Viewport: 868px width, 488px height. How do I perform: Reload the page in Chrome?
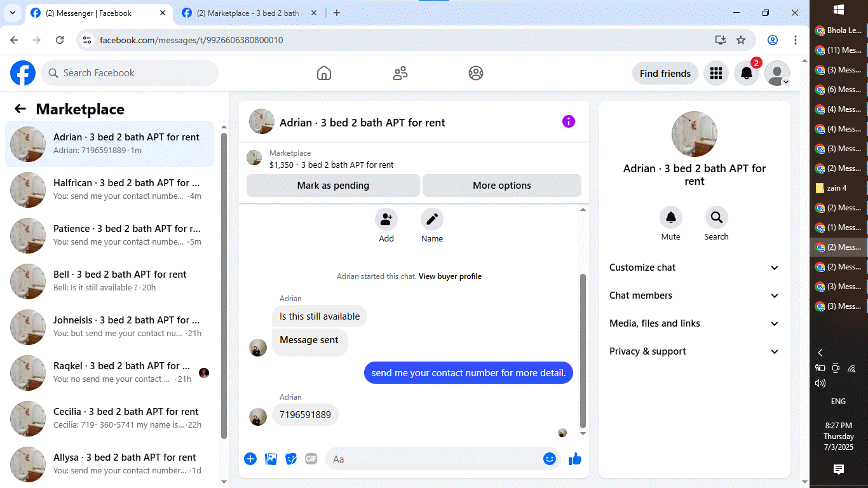click(60, 40)
